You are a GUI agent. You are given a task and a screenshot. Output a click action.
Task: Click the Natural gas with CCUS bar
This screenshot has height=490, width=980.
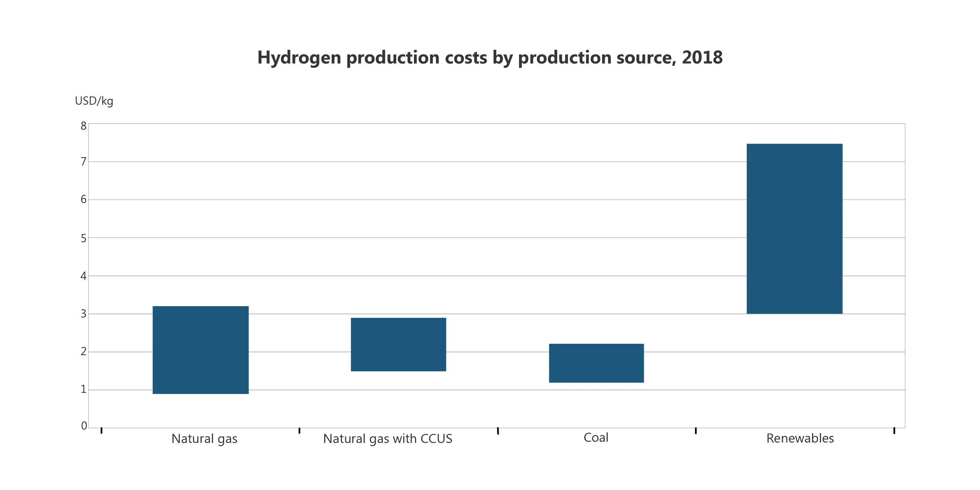[x=398, y=345]
